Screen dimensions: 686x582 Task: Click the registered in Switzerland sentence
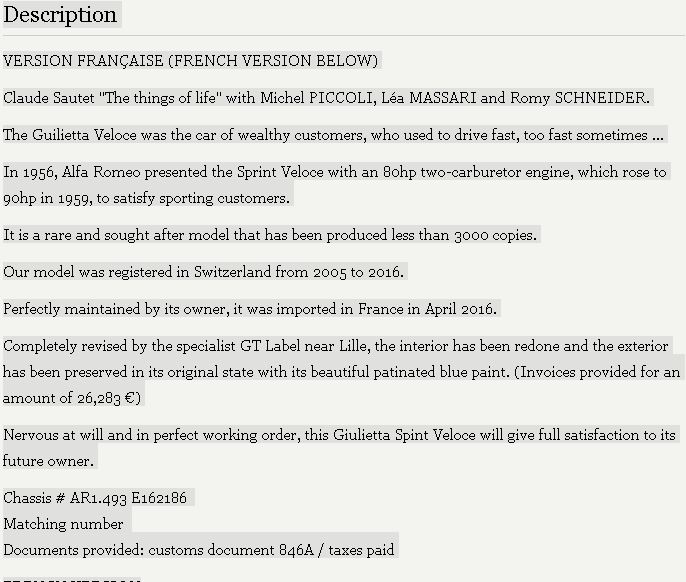pos(203,272)
